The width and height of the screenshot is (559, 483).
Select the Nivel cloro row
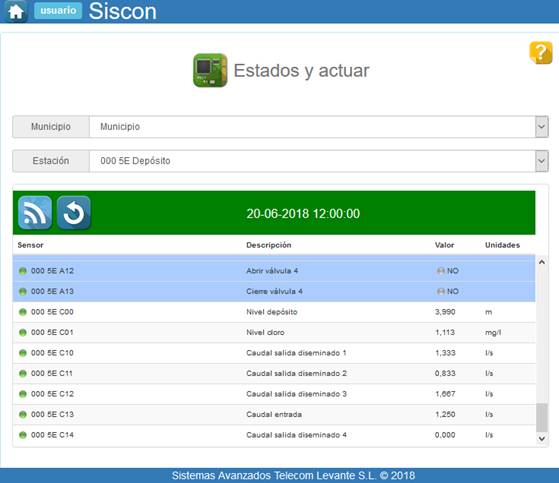[x=274, y=333]
